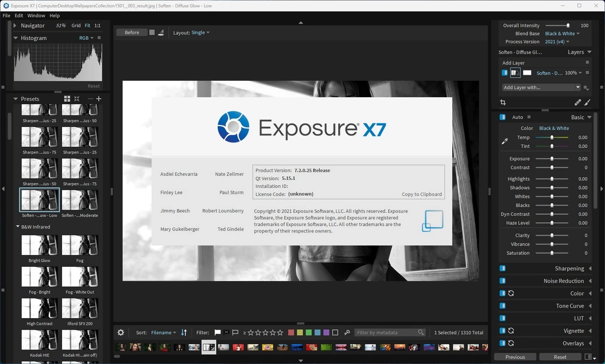Pick white balance eyedropper tool
The width and height of the screenshot is (605, 364).
pos(505,142)
